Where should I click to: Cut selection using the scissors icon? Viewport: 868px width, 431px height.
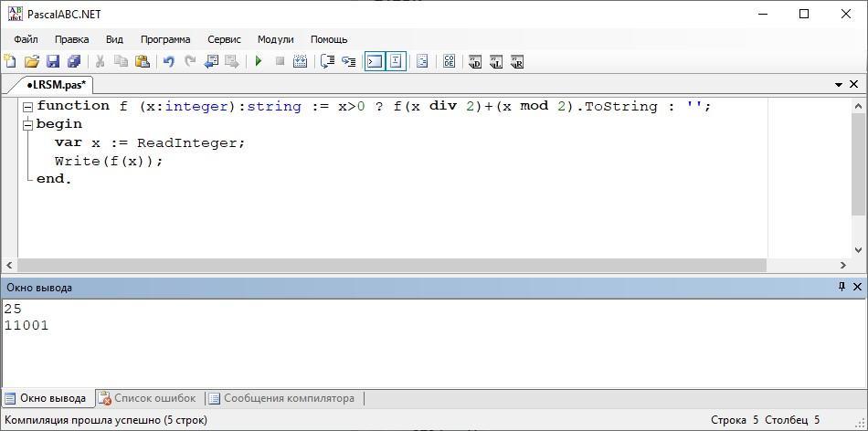[100, 61]
